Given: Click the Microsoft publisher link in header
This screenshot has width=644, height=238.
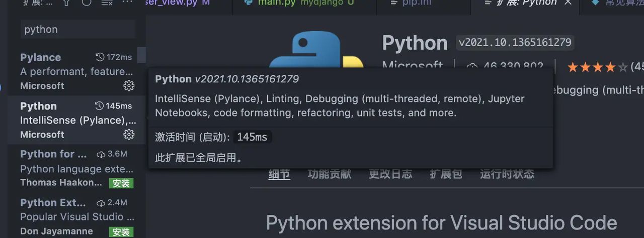Looking at the screenshot, I should 413,66.
